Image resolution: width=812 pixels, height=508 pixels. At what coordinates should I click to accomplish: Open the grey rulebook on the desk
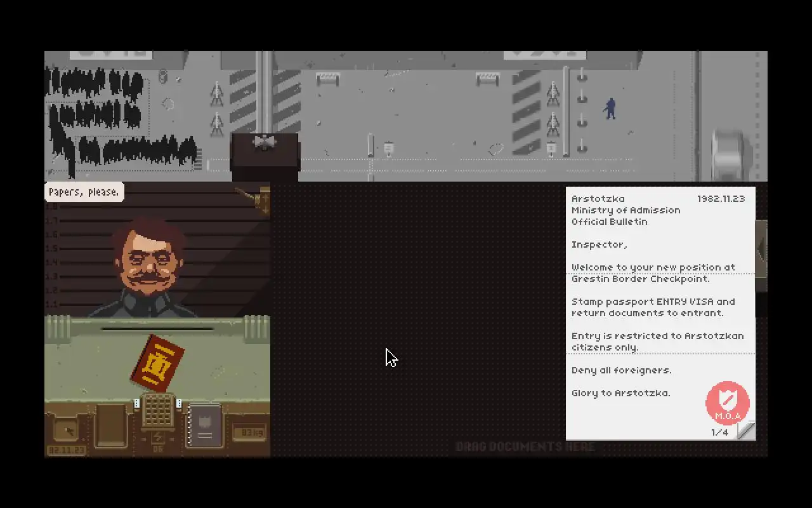pyautogui.click(x=205, y=425)
